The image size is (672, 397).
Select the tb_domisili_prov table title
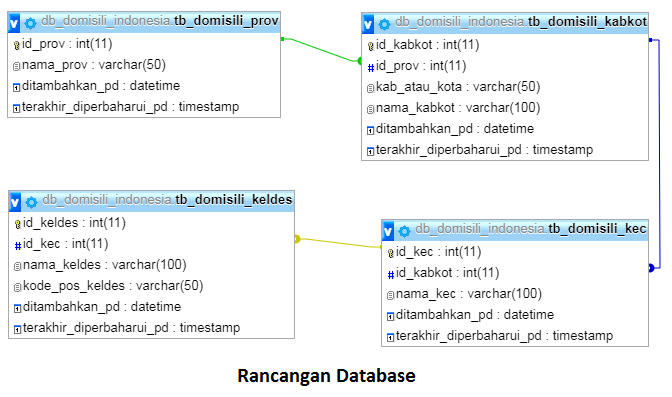tap(160, 21)
